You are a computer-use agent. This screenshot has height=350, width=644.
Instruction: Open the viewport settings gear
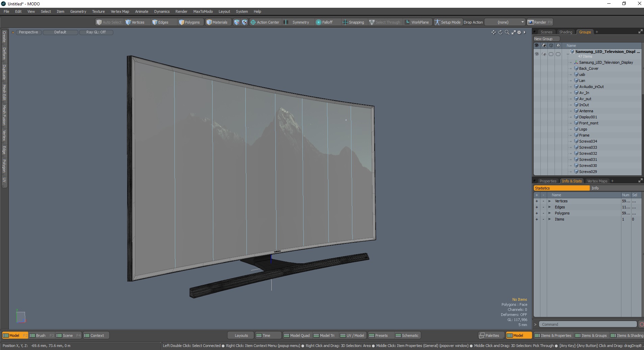tap(519, 32)
